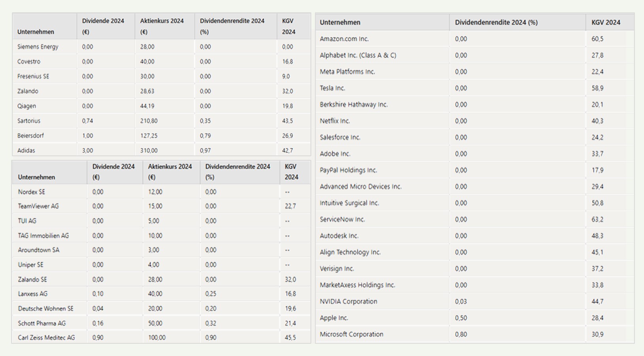Click Deutsche Wohnen SE dividend 0,04
Image resolution: width=644 pixels, height=356 pixels.
[98, 309]
